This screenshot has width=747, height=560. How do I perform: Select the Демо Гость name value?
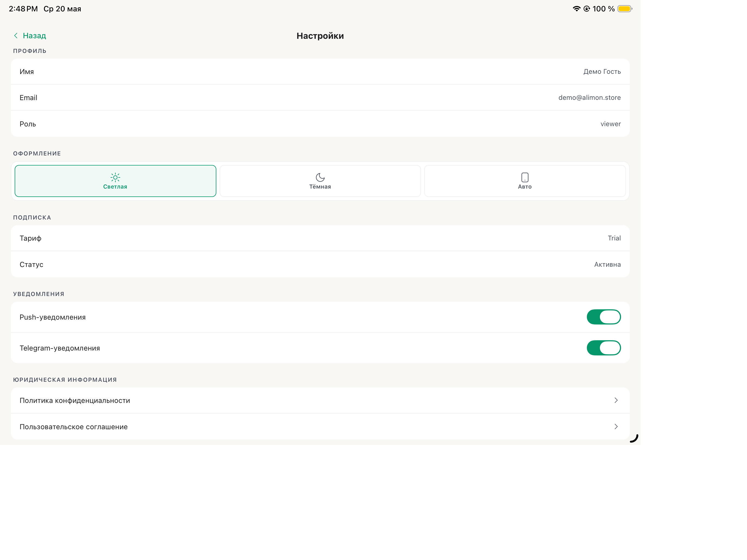(x=602, y=72)
